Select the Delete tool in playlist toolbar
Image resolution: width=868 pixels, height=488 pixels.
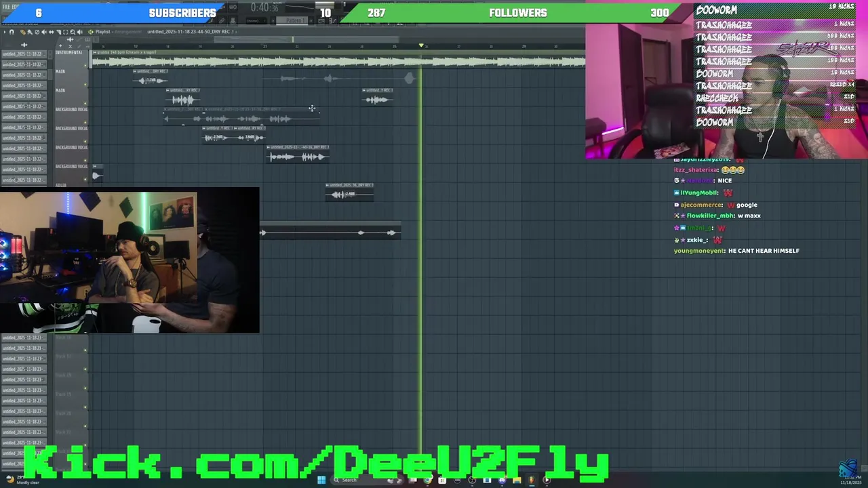(x=37, y=32)
